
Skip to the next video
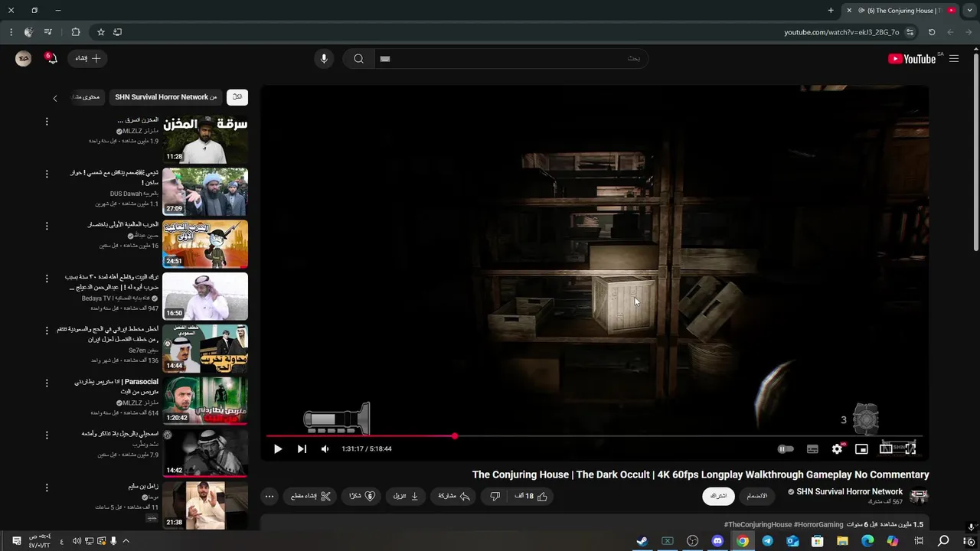[302, 449]
